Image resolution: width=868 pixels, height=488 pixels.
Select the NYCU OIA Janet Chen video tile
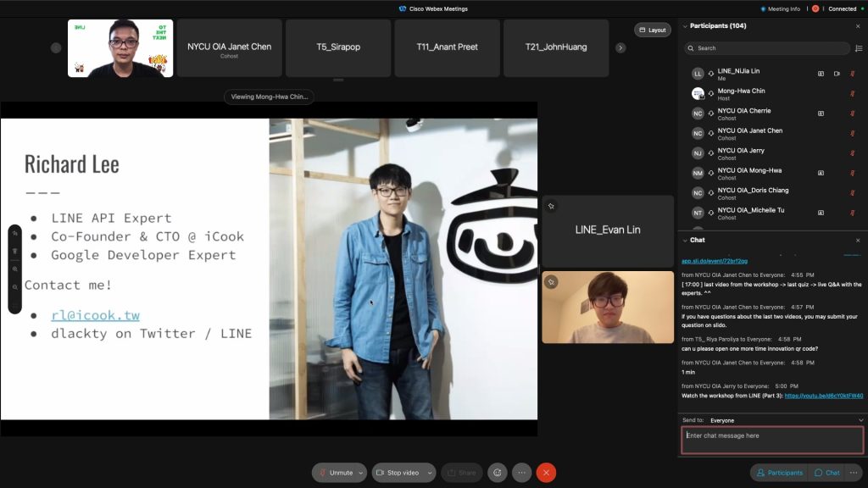(229, 48)
